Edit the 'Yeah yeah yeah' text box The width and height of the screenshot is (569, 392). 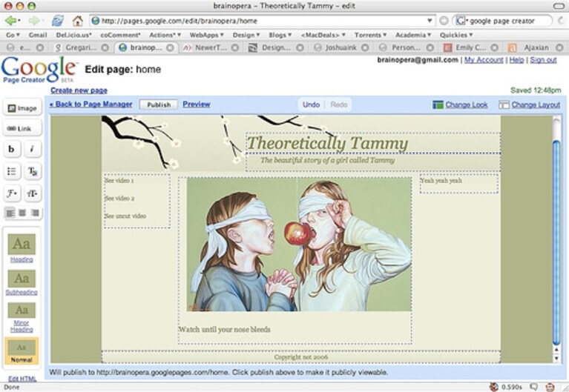point(458,183)
